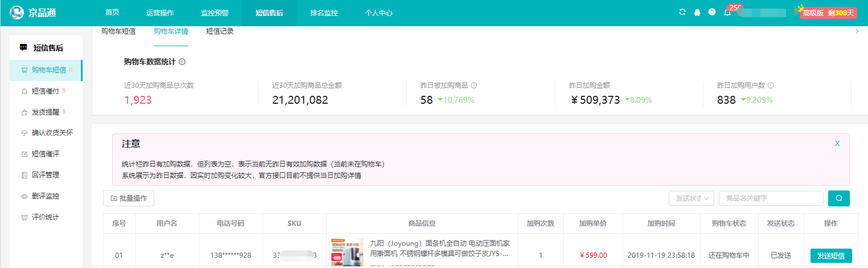Switch to the 购物车短信 tab

pos(118,31)
